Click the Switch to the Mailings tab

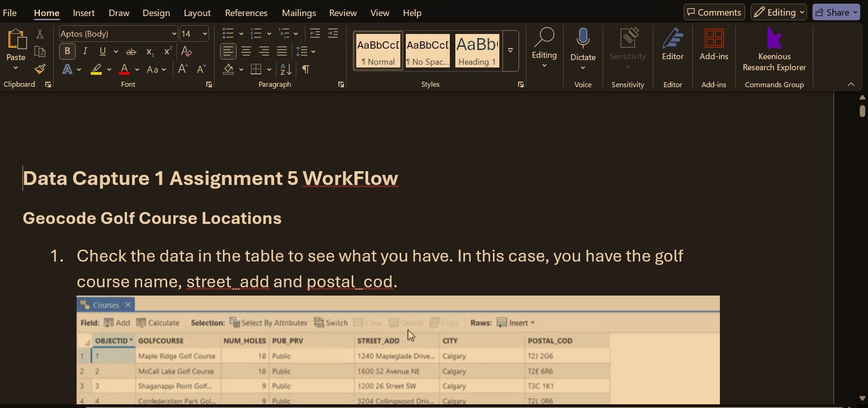point(299,13)
